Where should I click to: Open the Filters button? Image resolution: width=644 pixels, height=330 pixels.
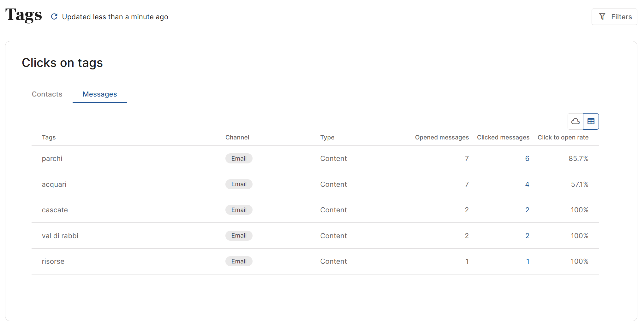pyautogui.click(x=614, y=17)
